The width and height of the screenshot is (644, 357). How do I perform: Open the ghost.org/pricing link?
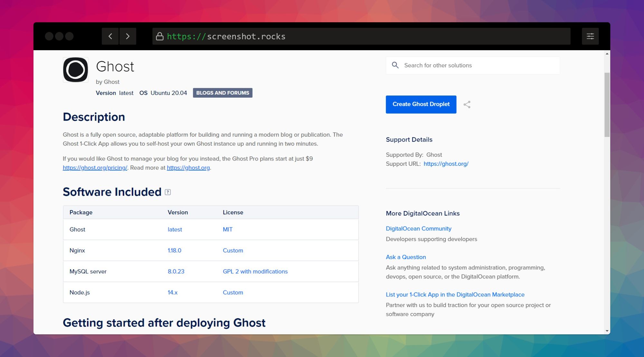point(95,168)
